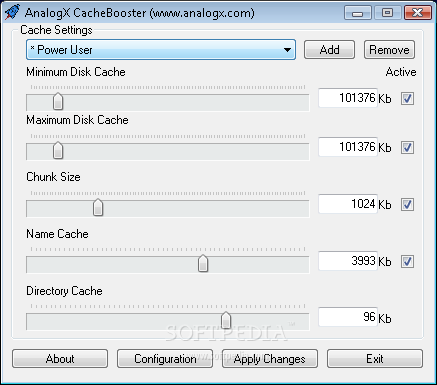Uncheck Active box for Maximum Disk Cache

(x=407, y=147)
